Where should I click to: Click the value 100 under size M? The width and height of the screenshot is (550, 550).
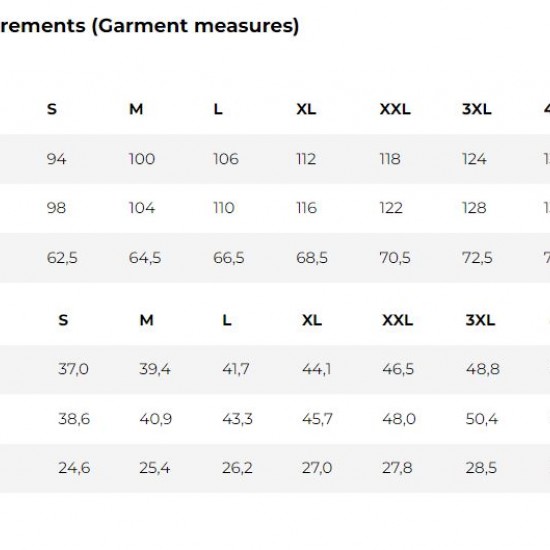(x=142, y=159)
